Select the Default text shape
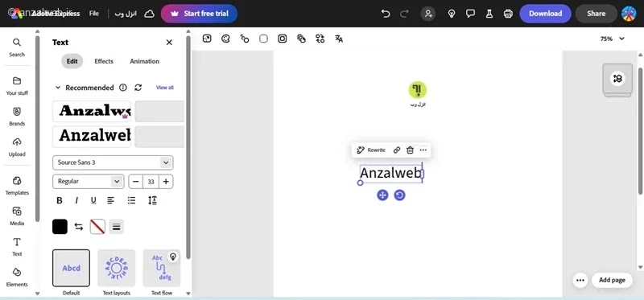644x300 pixels. tap(71, 268)
